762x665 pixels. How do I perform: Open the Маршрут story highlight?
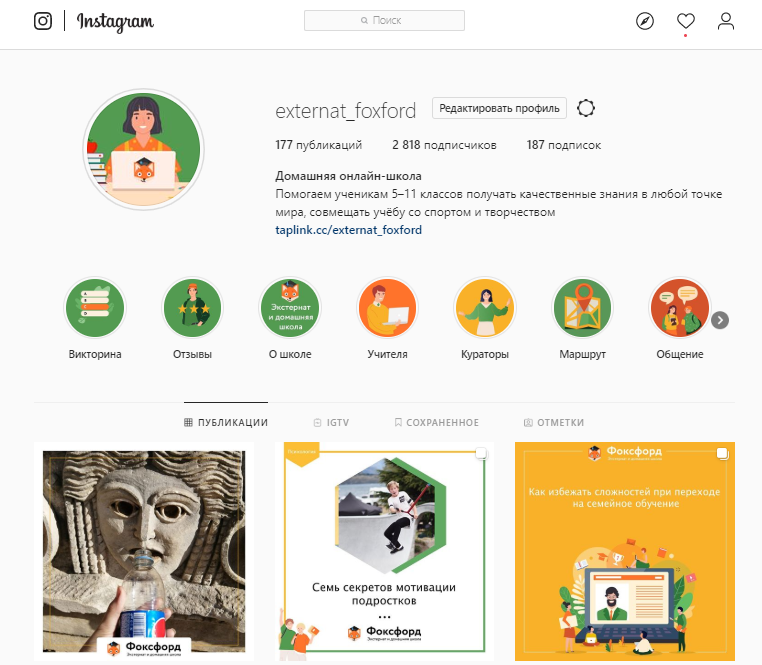583,308
